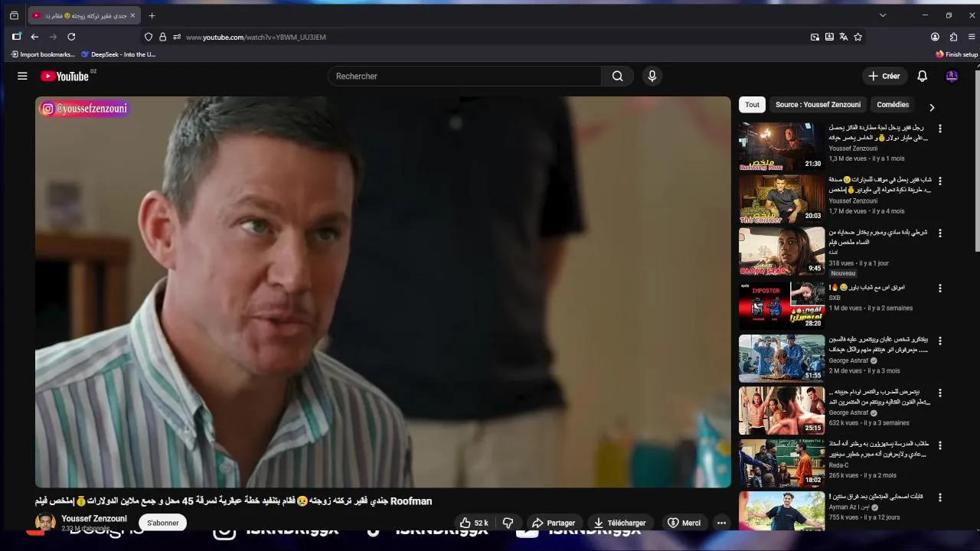Viewport: 980px width, 551px height.
Task: Click the Firefox back arrow
Action: [34, 37]
